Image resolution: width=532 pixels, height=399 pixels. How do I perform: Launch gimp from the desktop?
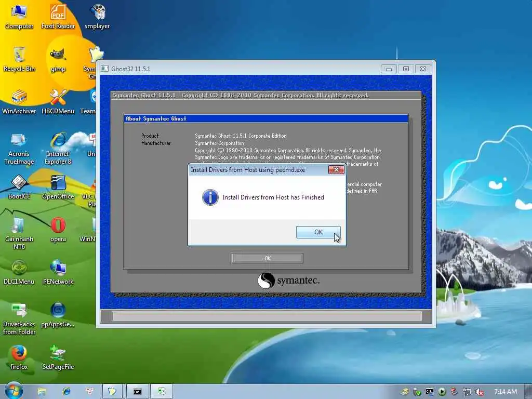58,59
